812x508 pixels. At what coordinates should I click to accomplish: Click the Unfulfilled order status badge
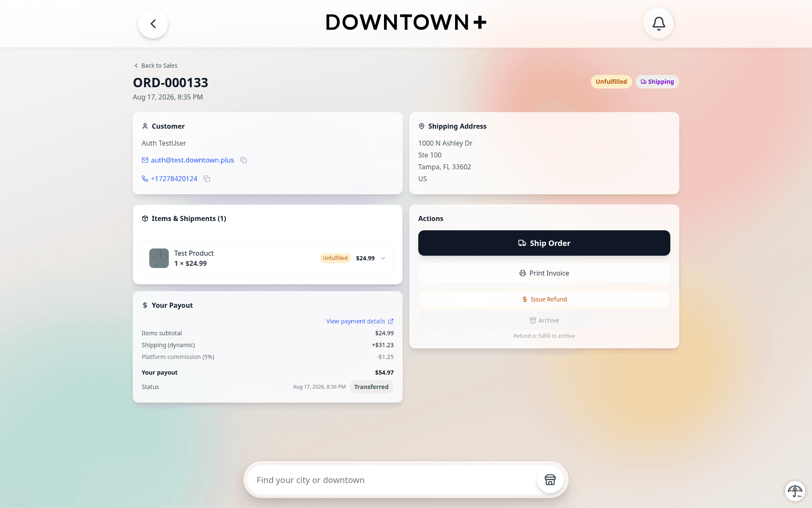(611, 82)
